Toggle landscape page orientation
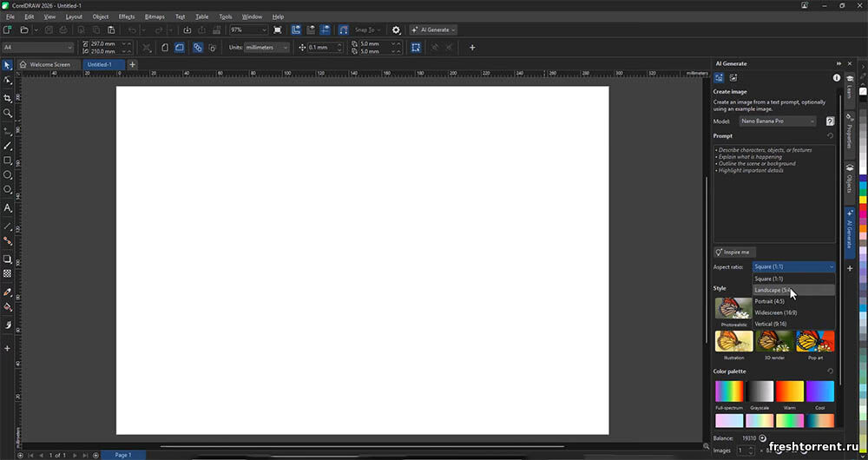This screenshot has width=868, height=460. point(180,48)
